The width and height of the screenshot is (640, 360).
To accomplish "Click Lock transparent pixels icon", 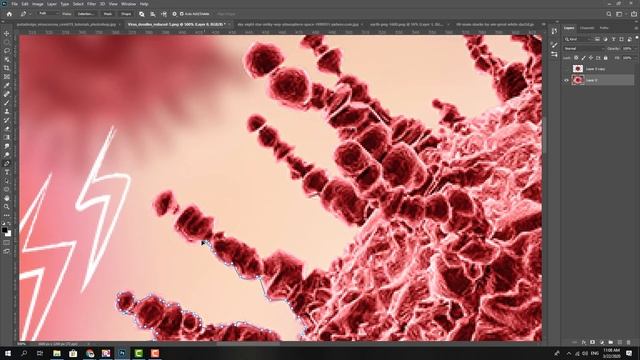I will [576, 58].
